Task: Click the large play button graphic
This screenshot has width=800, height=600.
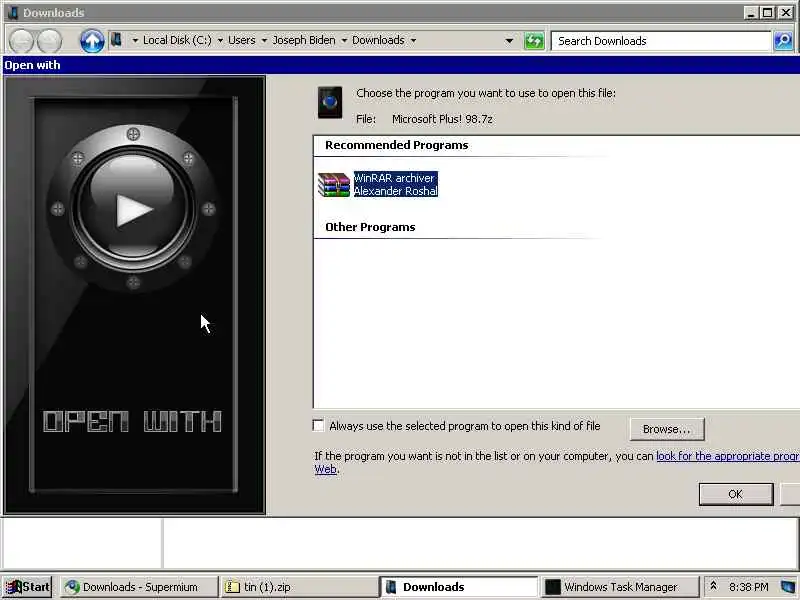Action: coord(133,209)
